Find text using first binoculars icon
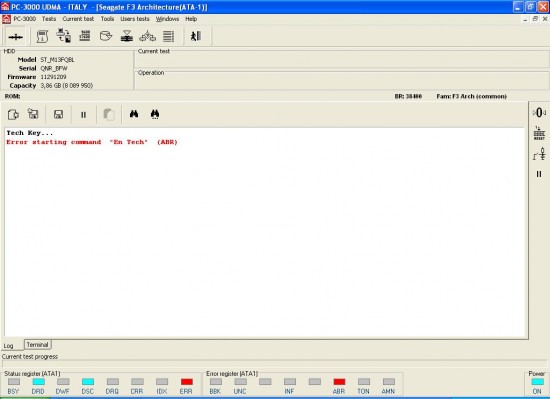This screenshot has height=399, width=550. pyautogui.click(x=134, y=114)
